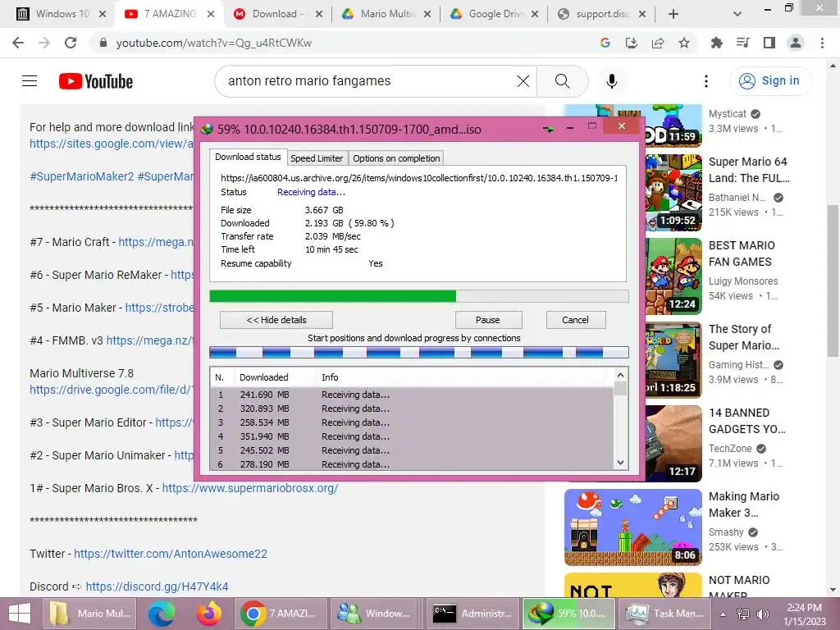Open the Super Mario 64 Land video thumbnail

[673, 192]
